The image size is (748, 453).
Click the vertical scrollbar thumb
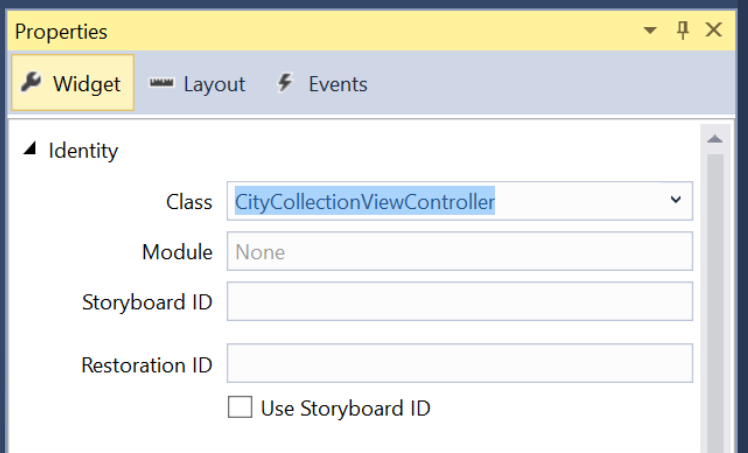[715, 302]
